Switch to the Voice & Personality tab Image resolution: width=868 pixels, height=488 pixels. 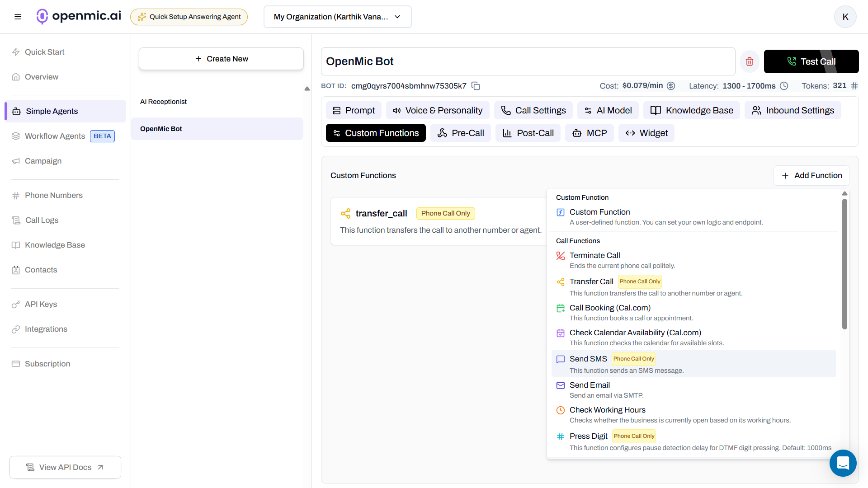coord(437,110)
